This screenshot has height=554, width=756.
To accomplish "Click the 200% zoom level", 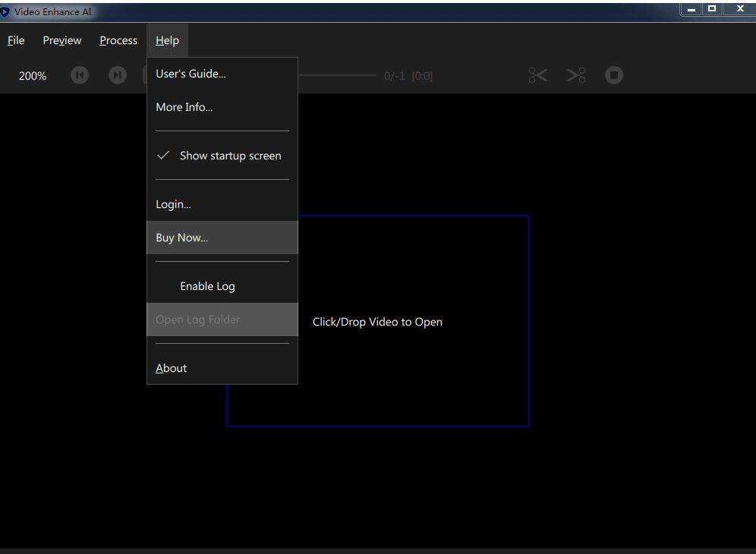I will click(33, 76).
